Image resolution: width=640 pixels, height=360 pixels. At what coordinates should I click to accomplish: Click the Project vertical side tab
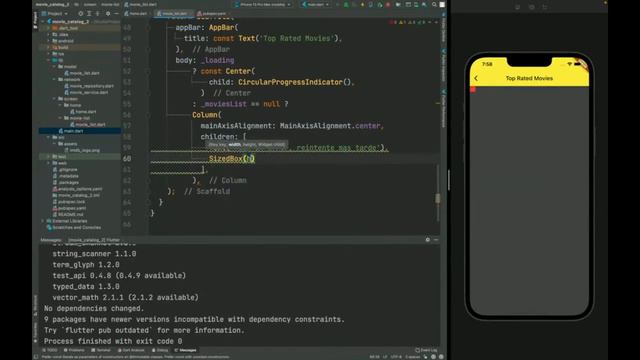pyautogui.click(x=36, y=20)
